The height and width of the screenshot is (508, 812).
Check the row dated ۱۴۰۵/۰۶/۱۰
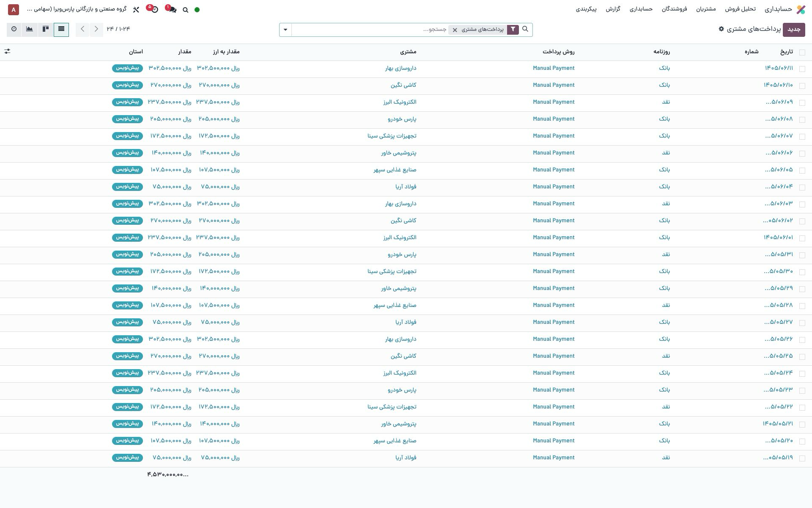tap(802, 86)
